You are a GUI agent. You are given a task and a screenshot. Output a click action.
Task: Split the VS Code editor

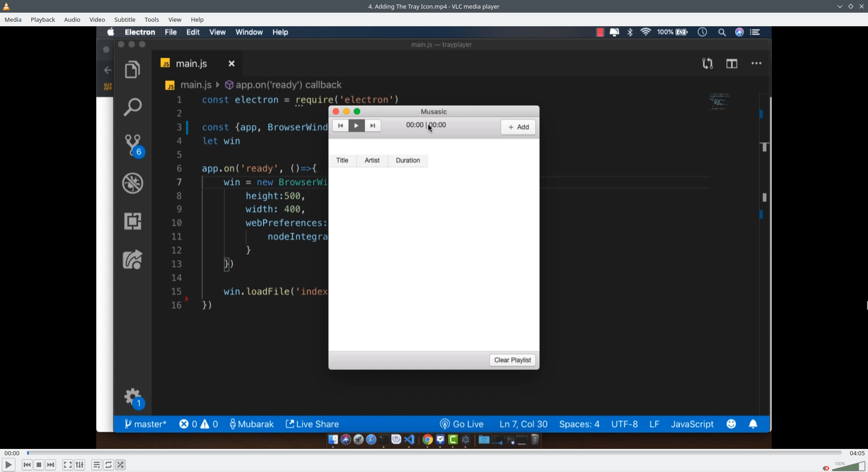(732, 64)
